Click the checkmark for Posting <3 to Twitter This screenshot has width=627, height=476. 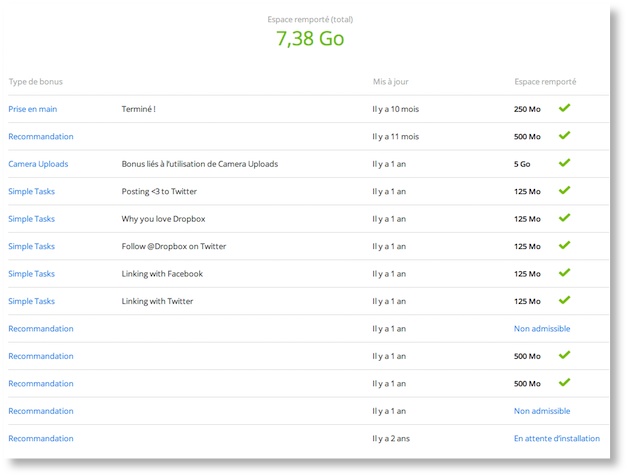pyautogui.click(x=564, y=190)
